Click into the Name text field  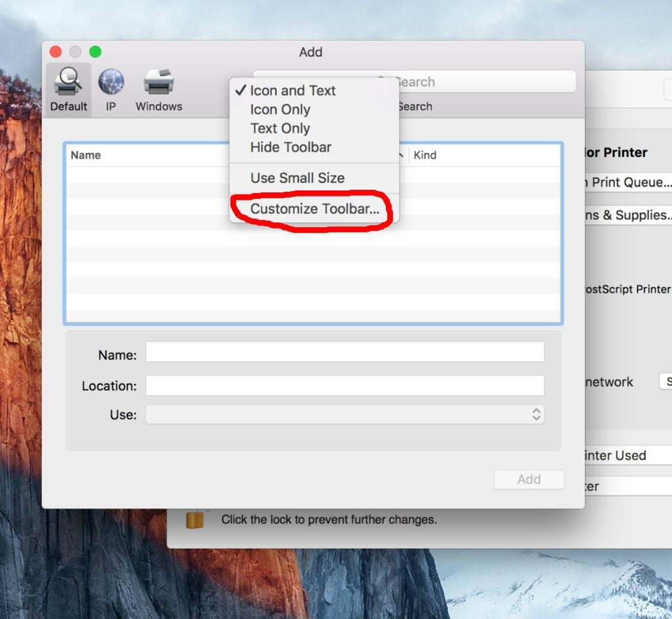(345, 352)
